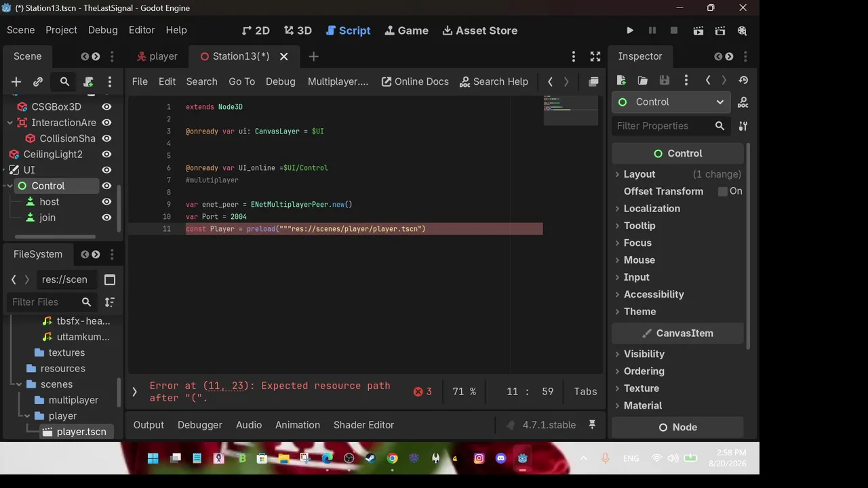Change the Tabs indentation setting
Image resolution: width=868 pixels, height=488 pixels.
586,392
